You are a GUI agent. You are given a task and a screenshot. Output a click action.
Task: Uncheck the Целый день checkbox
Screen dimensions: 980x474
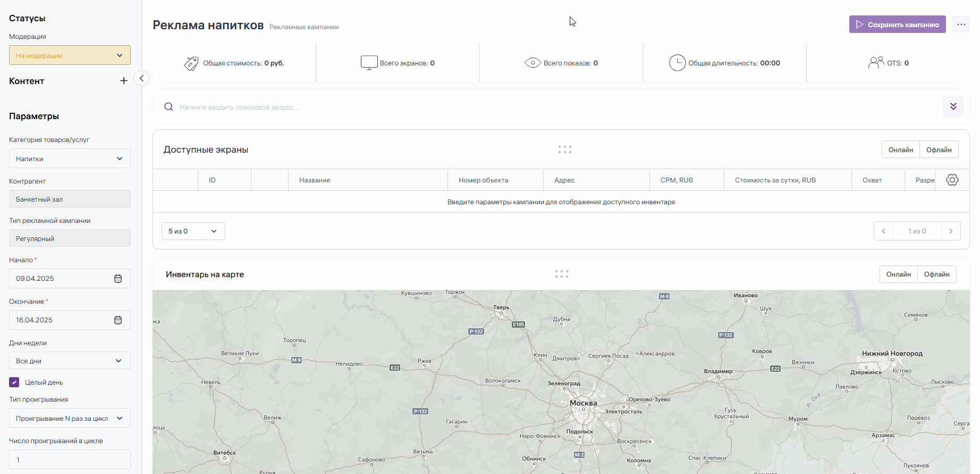pos(14,382)
